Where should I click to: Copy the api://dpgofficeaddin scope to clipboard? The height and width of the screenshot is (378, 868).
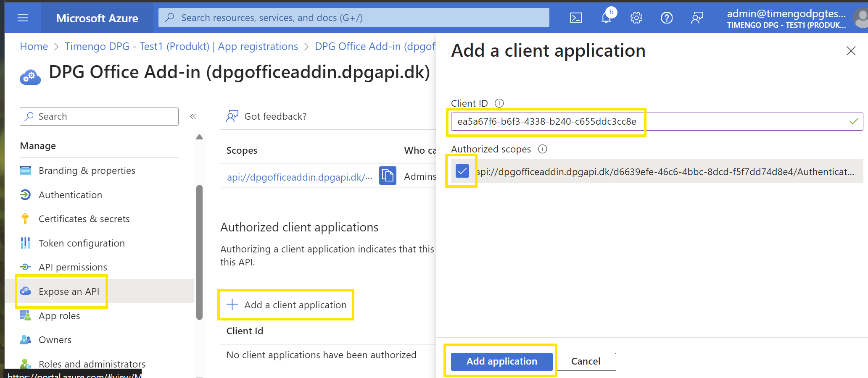(x=388, y=176)
